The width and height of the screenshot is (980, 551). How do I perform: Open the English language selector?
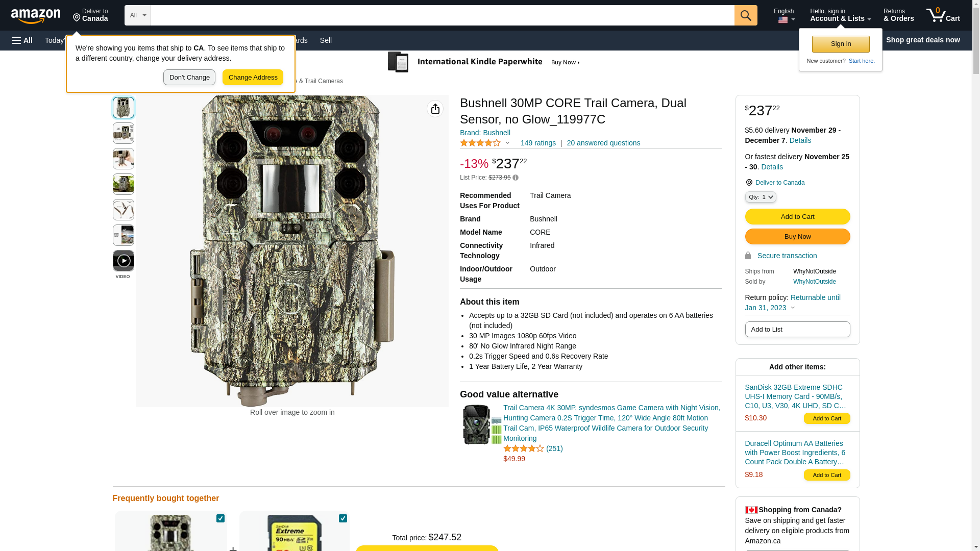784,15
